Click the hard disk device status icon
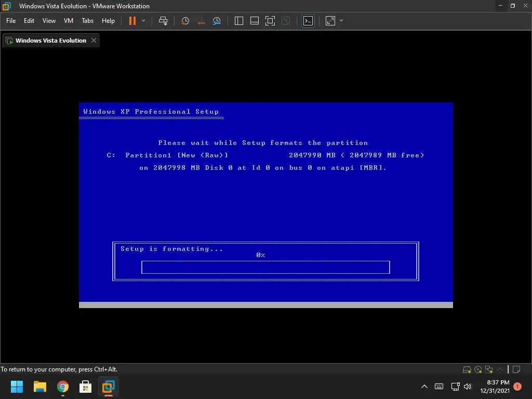The height and width of the screenshot is (399, 532). pos(467,369)
